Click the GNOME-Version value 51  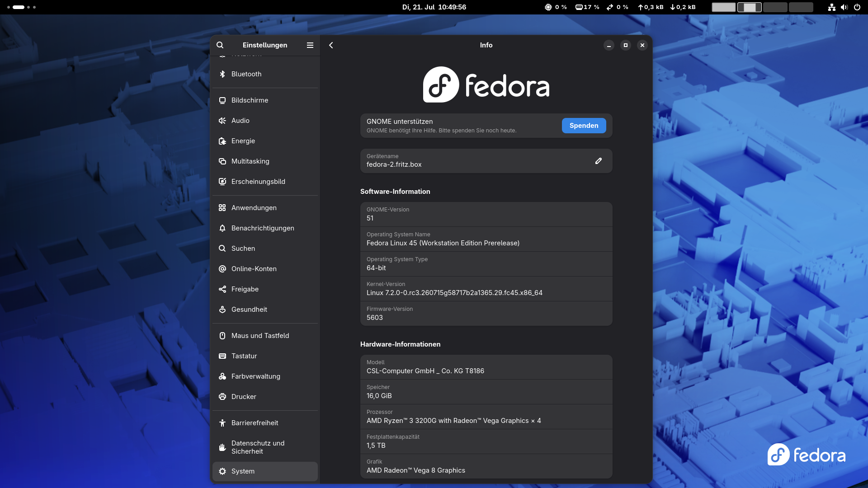pyautogui.click(x=370, y=218)
